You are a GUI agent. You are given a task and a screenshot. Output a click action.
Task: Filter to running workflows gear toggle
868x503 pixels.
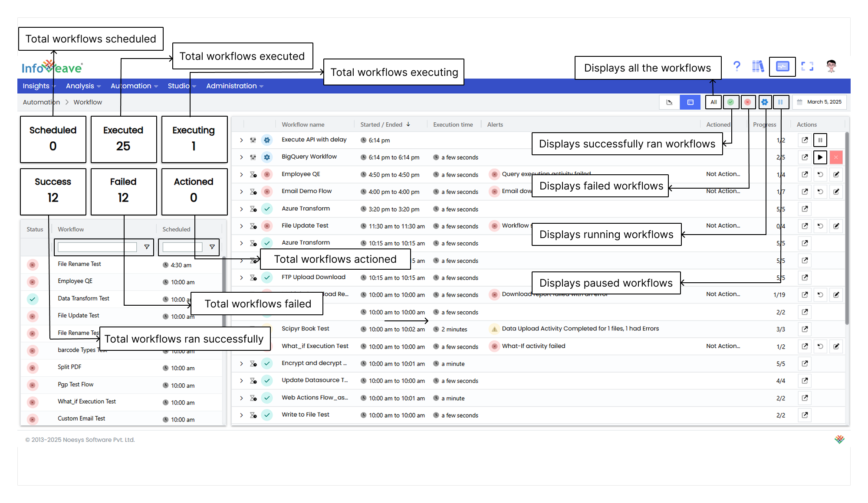coord(765,102)
